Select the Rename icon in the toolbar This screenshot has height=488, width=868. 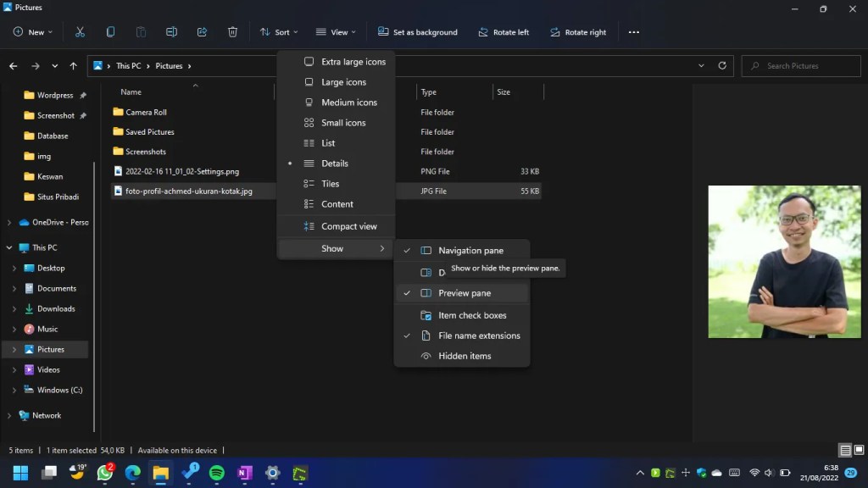tap(171, 31)
